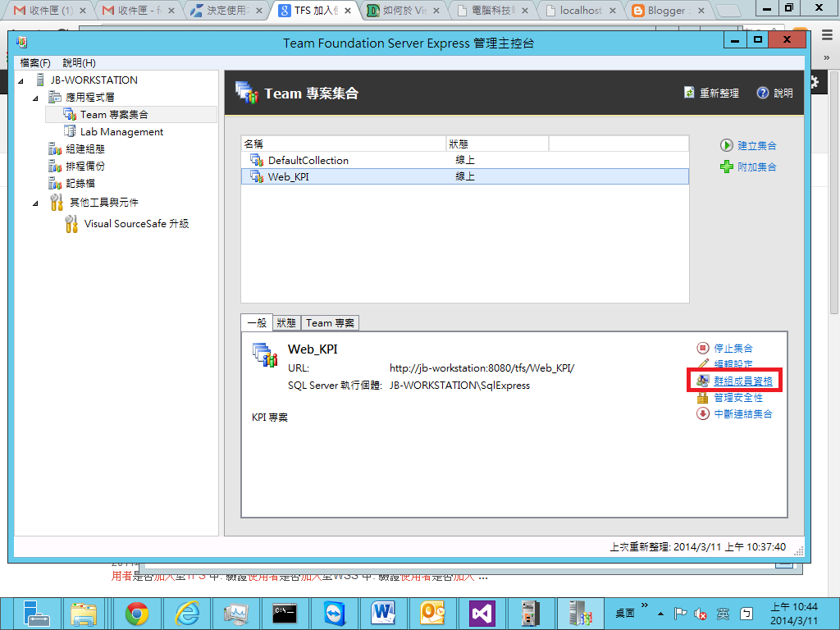Click the 組建組態 icon in tree
Viewport: 840px width, 630px height.
tap(55, 148)
